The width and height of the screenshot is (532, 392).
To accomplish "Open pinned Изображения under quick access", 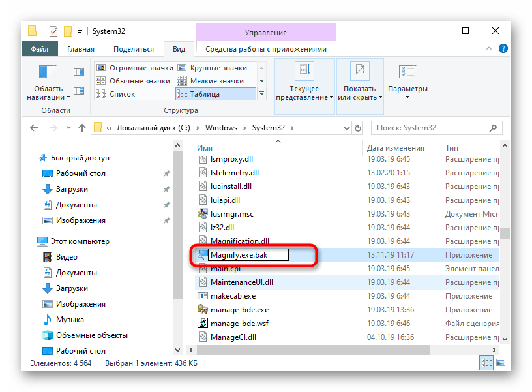I will pos(81,220).
